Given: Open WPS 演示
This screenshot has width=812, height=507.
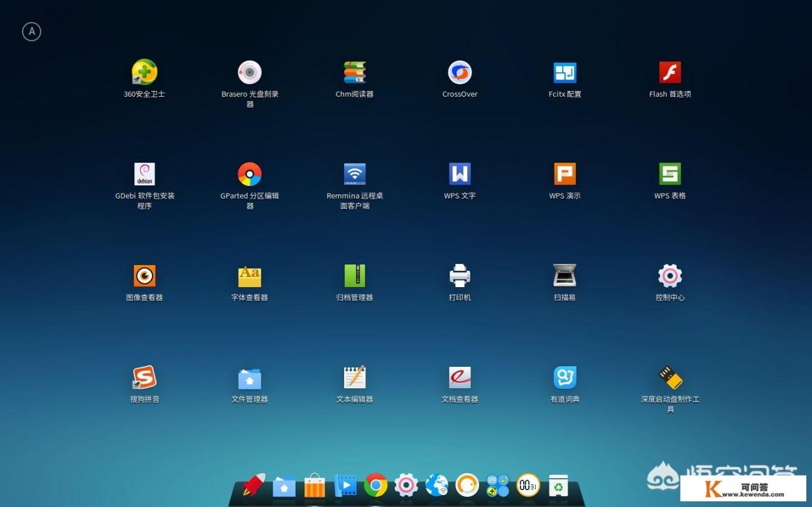Looking at the screenshot, I should click(x=565, y=174).
